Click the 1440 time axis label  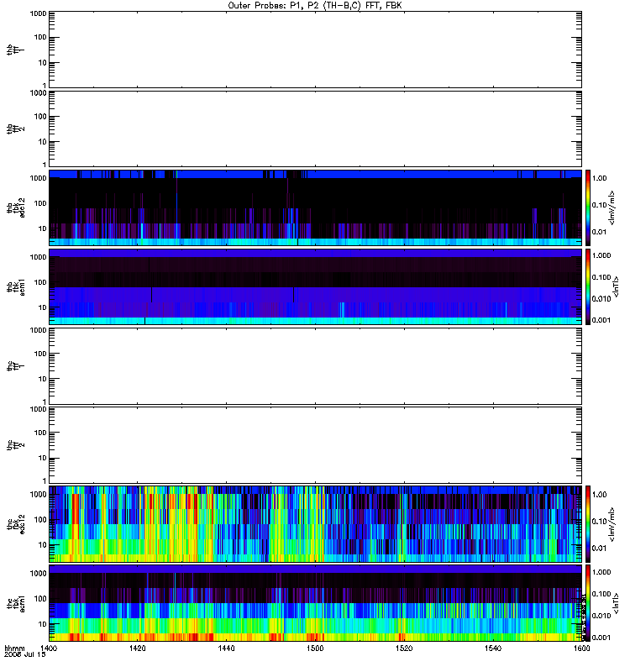(226, 648)
